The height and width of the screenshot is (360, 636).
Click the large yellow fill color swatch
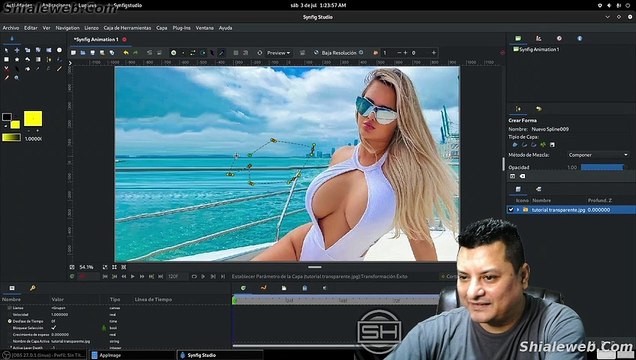coord(33,118)
